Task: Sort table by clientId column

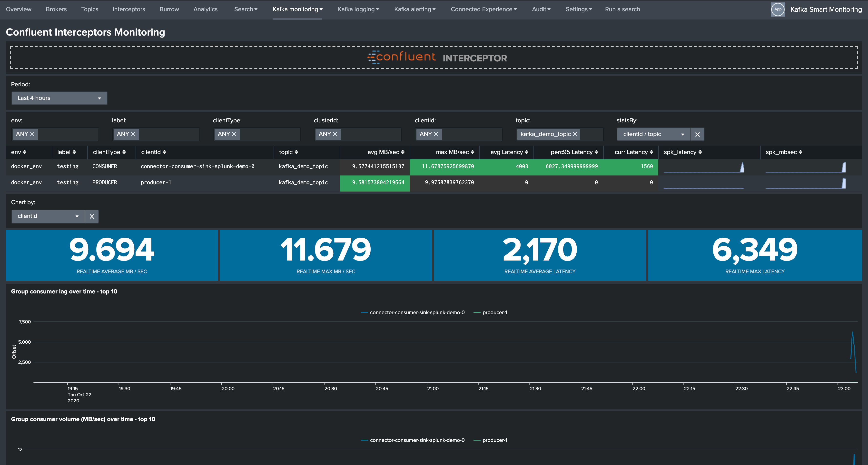Action: (x=154, y=152)
